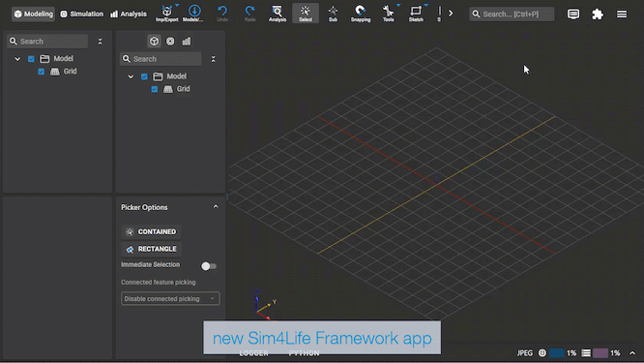Click the Undo arrow

(x=222, y=14)
